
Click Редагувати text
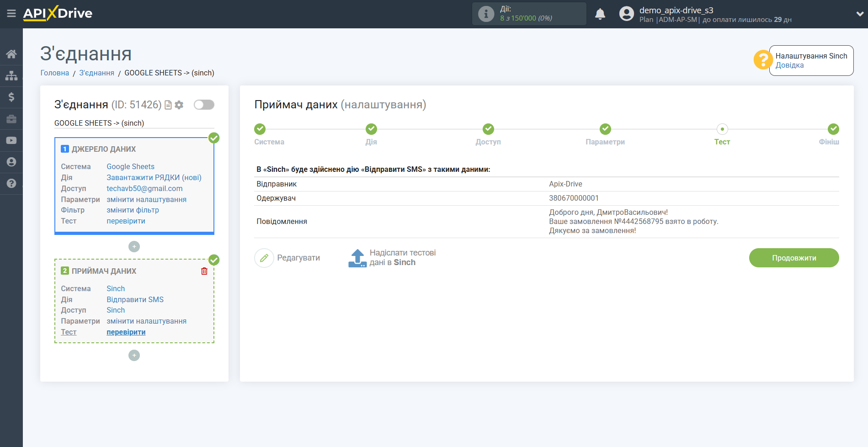click(298, 258)
